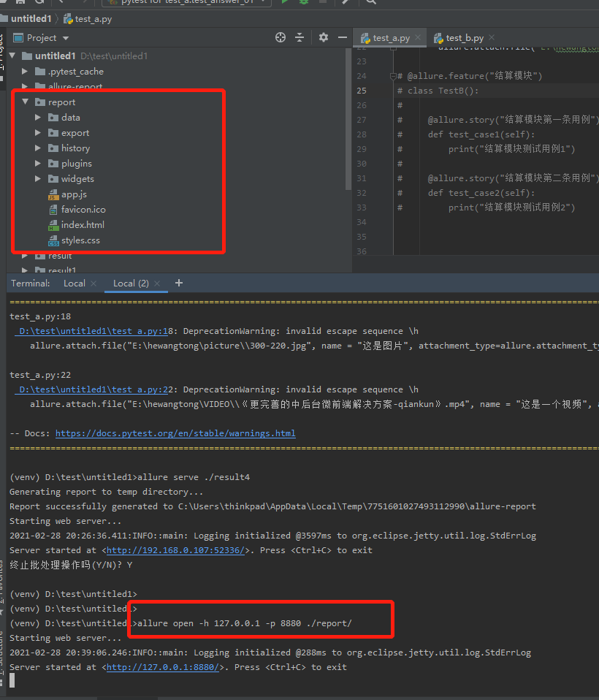Add a new terminal session with plus icon
This screenshot has width=599, height=700.
point(179,283)
